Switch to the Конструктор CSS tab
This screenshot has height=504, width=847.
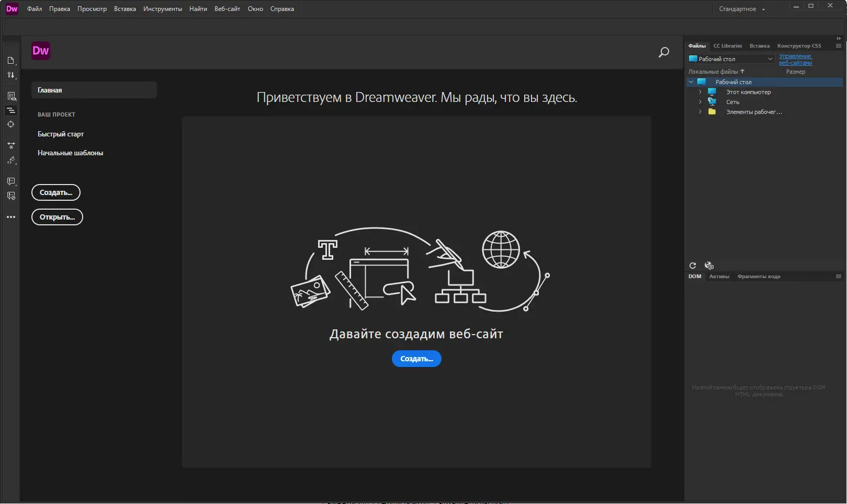(799, 46)
